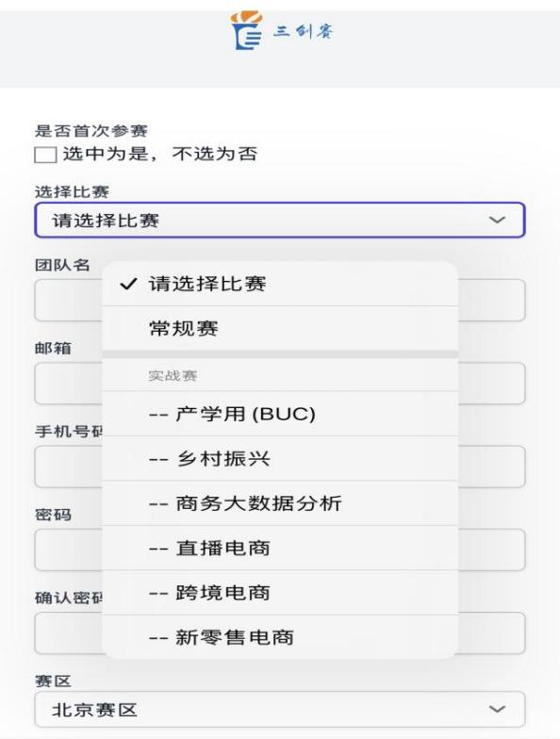
Task: Click the checkmark icon beside 请选择比赛
Action: point(128,284)
